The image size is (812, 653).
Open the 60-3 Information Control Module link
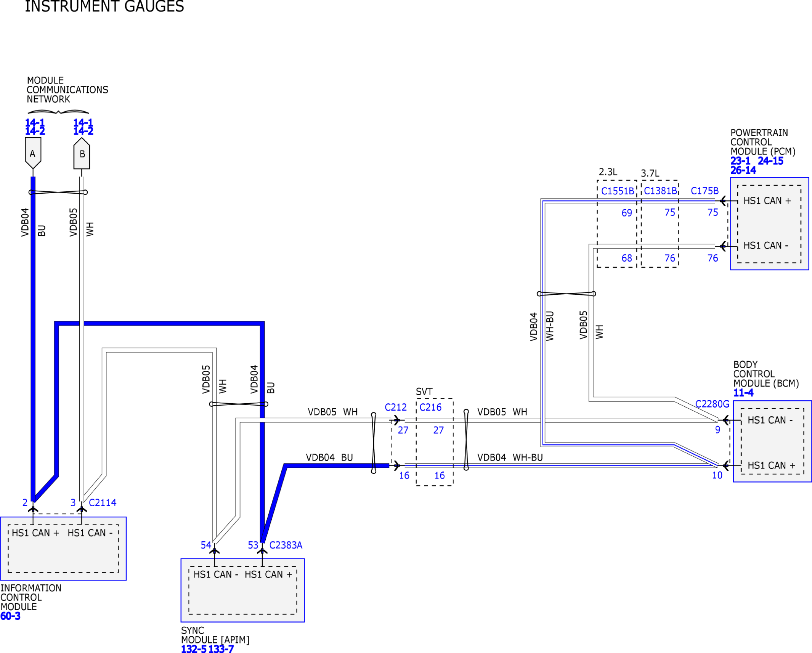point(10,616)
